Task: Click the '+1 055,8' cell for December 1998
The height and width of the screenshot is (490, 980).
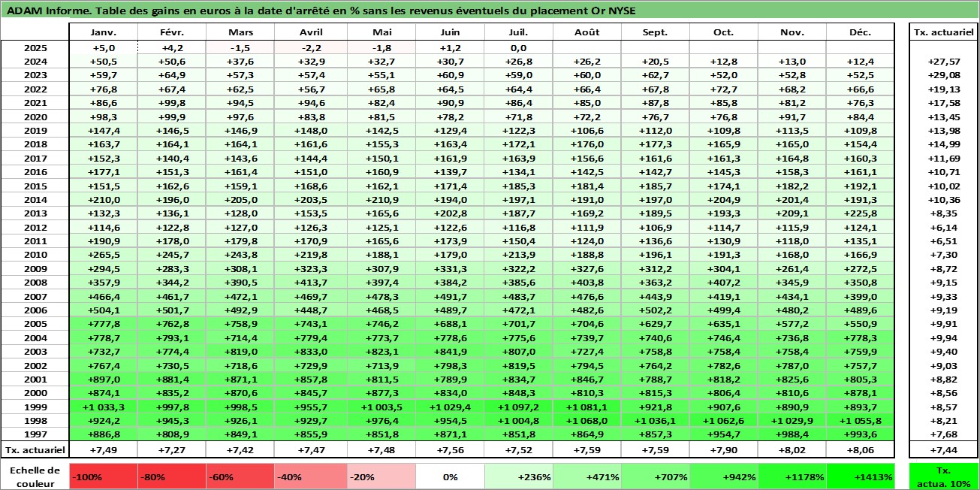Action: 861,420
